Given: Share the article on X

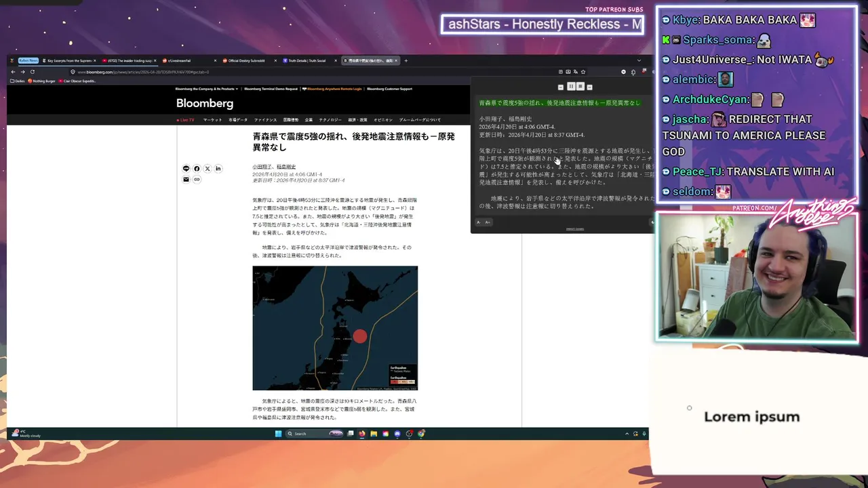Looking at the screenshot, I should [x=208, y=169].
